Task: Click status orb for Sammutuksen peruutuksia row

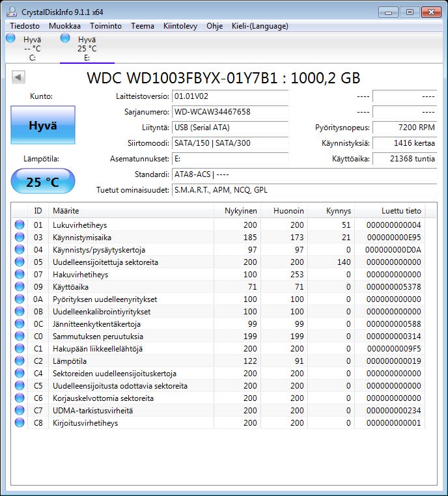Action: (20, 336)
